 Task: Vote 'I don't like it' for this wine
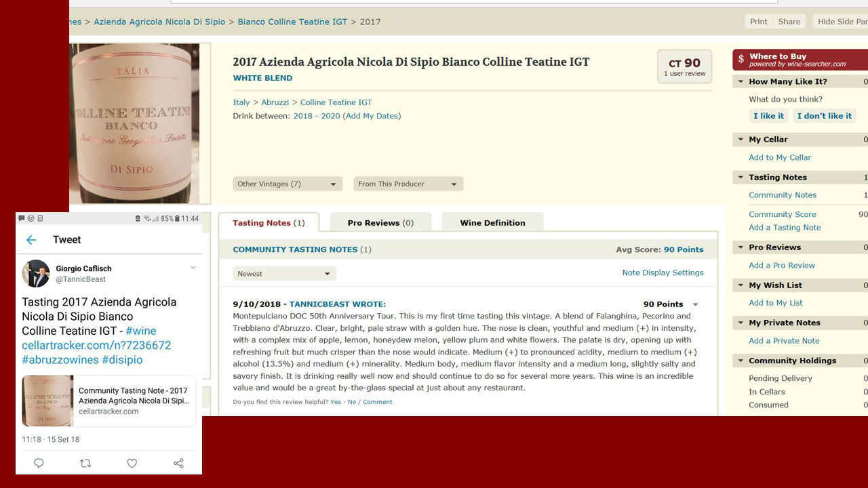click(x=824, y=116)
